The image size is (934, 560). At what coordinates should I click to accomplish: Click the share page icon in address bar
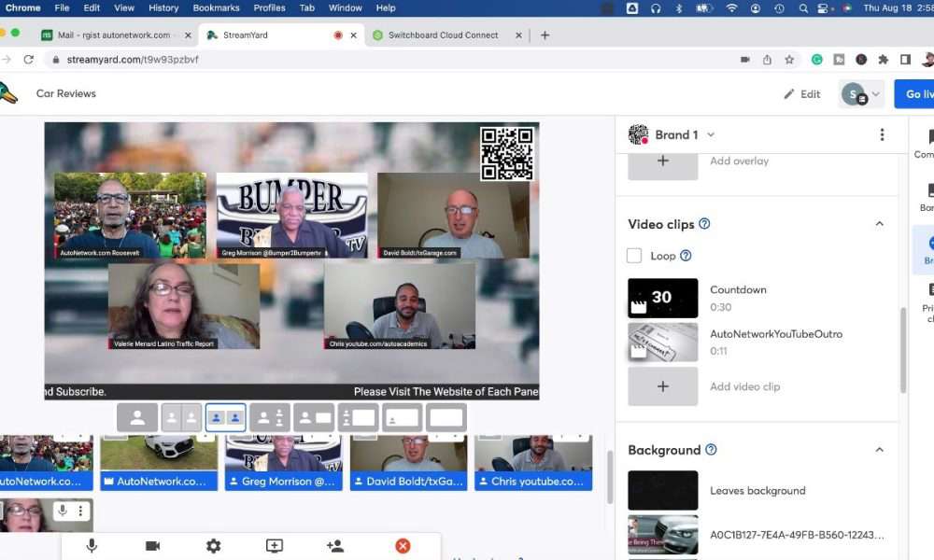coord(767,60)
